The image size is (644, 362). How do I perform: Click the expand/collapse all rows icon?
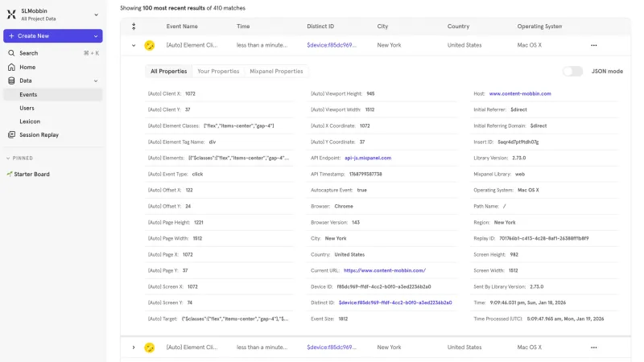coord(134,27)
